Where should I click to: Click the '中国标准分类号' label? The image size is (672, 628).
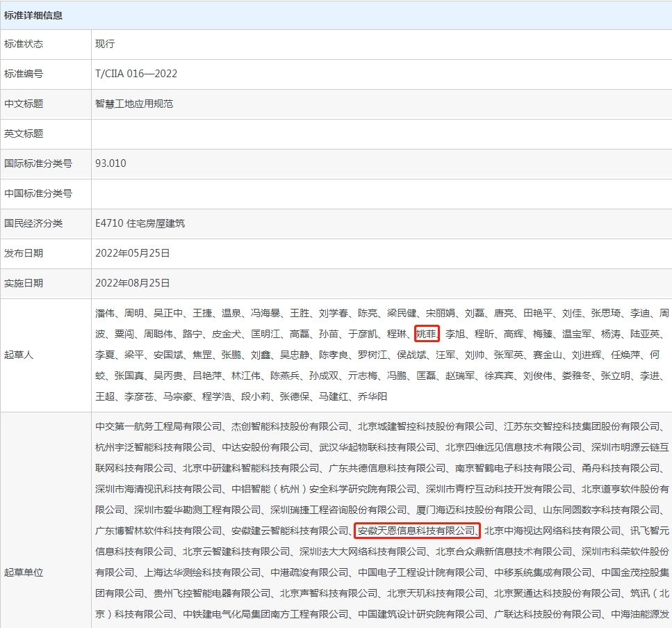tap(38, 193)
